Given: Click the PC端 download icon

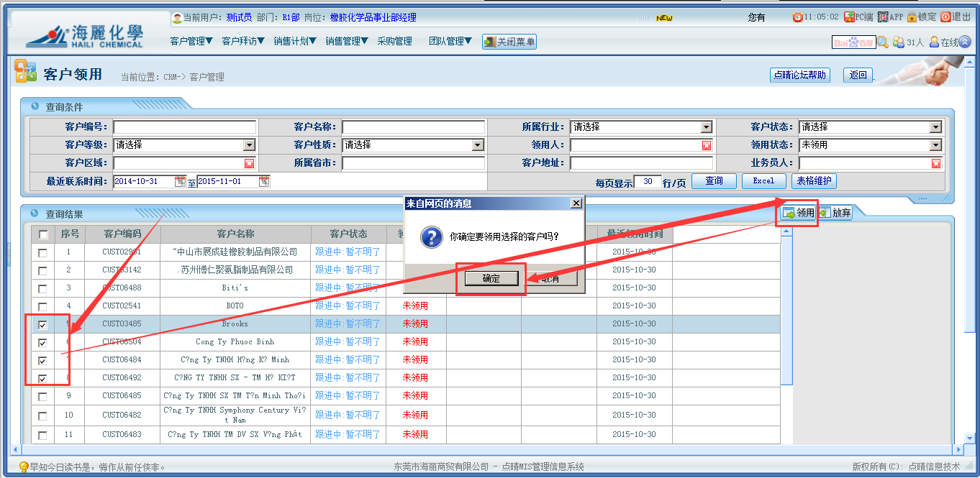Looking at the screenshot, I should pos(849,17).
